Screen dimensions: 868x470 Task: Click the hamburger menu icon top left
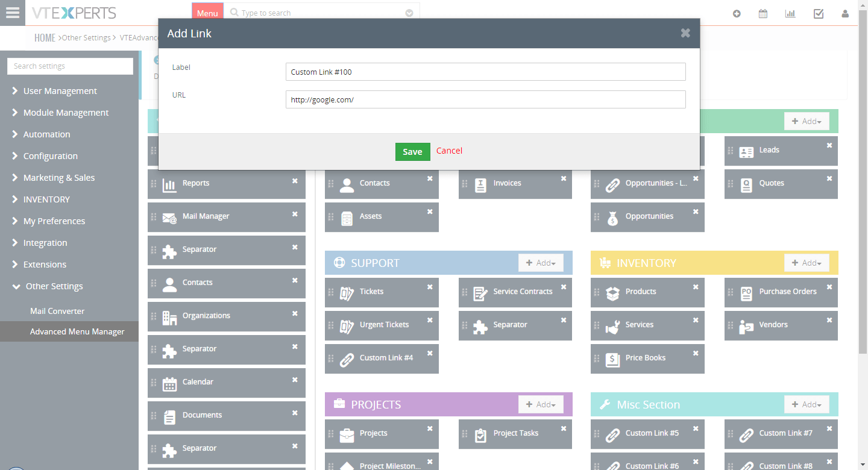(x=13, y=13)
